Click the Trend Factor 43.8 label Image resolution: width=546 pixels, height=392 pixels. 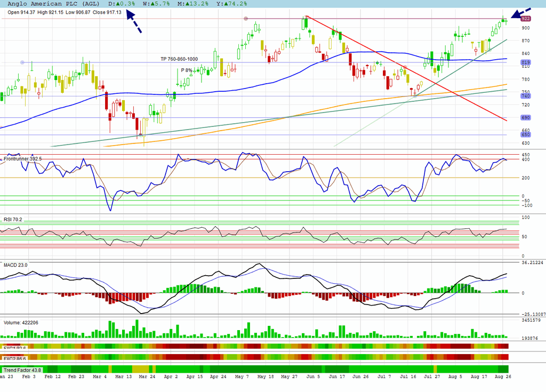pos(22,370)
